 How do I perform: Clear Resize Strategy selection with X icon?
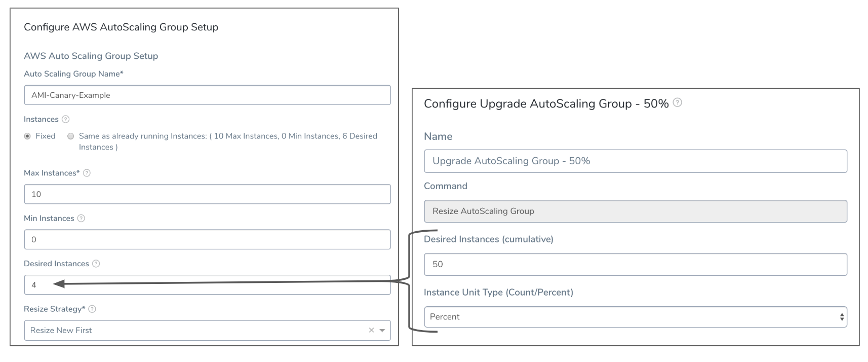[x=371, y=330]
